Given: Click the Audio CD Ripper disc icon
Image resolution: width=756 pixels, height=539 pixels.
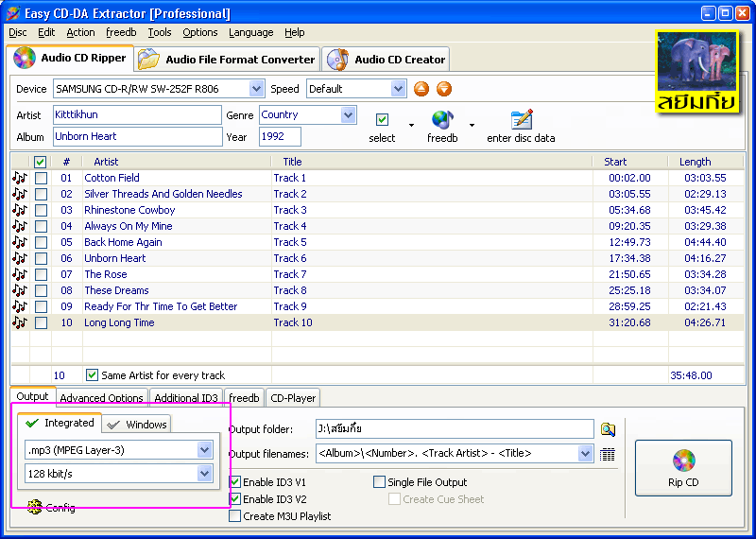Looking at the screenshot, I should (x=25, y=58).
